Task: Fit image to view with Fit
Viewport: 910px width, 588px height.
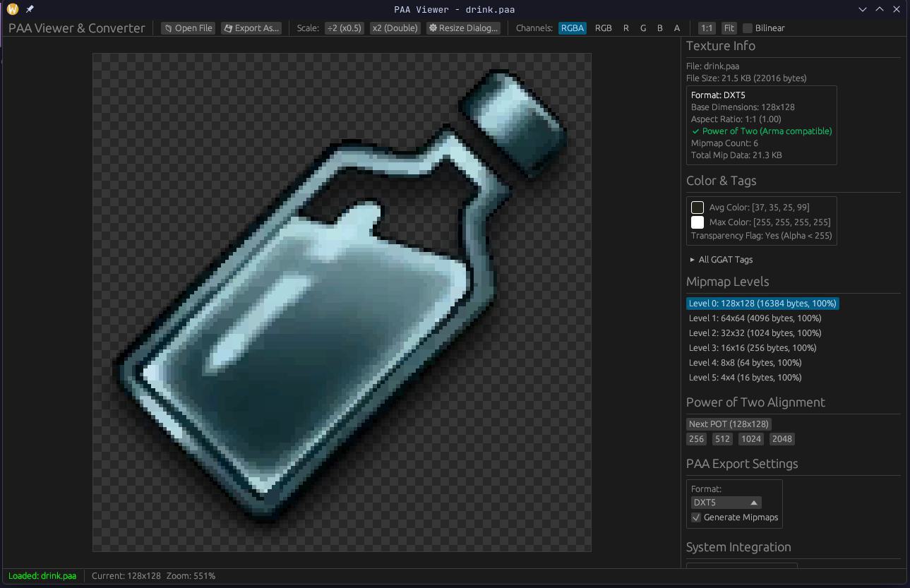Action: pyautogui.click(x=729, y=28)
